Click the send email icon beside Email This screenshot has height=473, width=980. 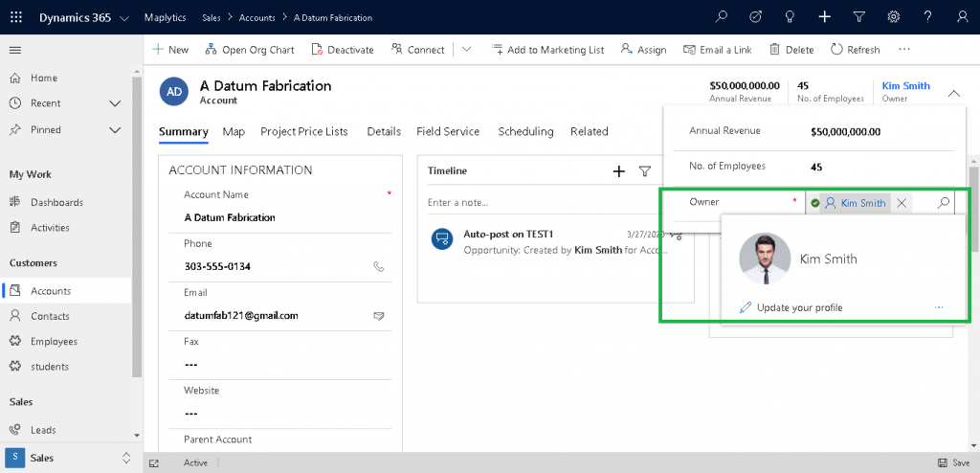point(378,316)
